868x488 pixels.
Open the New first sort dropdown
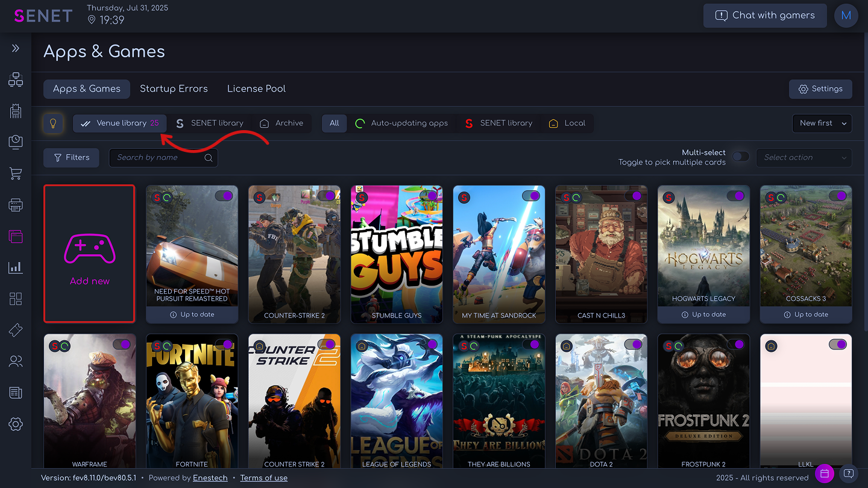(x=822, y=123)
